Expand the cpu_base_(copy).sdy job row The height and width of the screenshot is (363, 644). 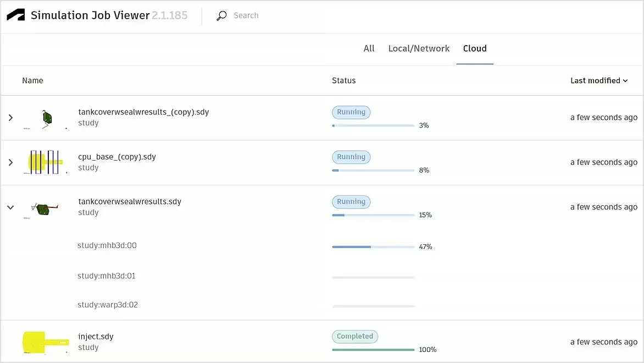click(x=10, y=162)
